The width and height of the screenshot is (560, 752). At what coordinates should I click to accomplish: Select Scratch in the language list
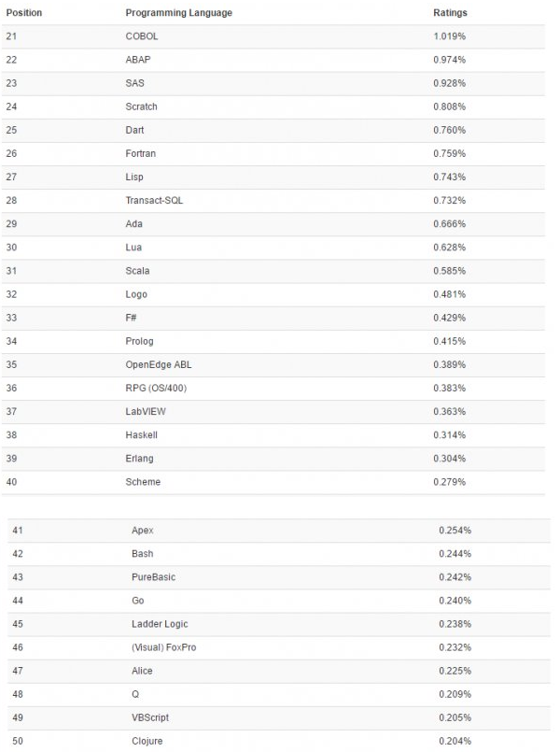[142, 106]
